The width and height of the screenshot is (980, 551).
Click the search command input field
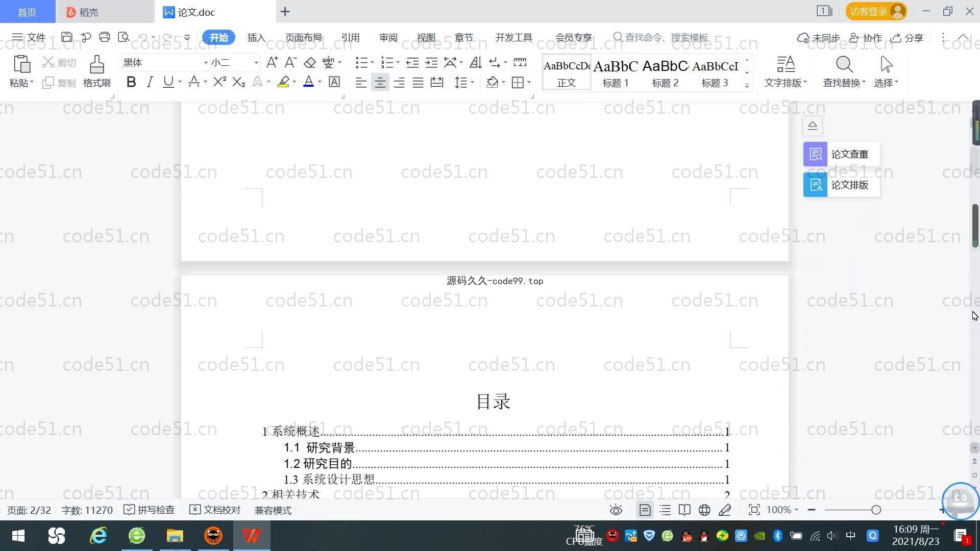(x=661, y=37)
